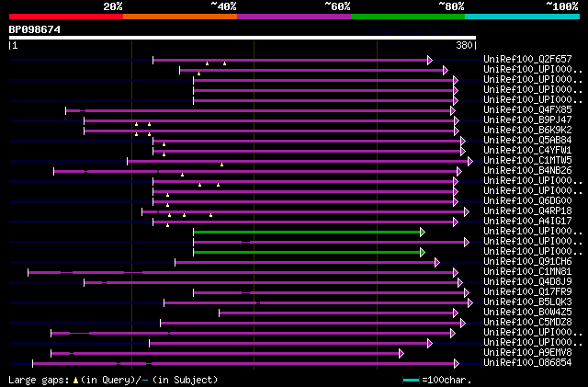Click the arrowhead ending the Q17FR9 alignment
The width and height of the screenshot is (588, 387).
[x=467, y=293]
